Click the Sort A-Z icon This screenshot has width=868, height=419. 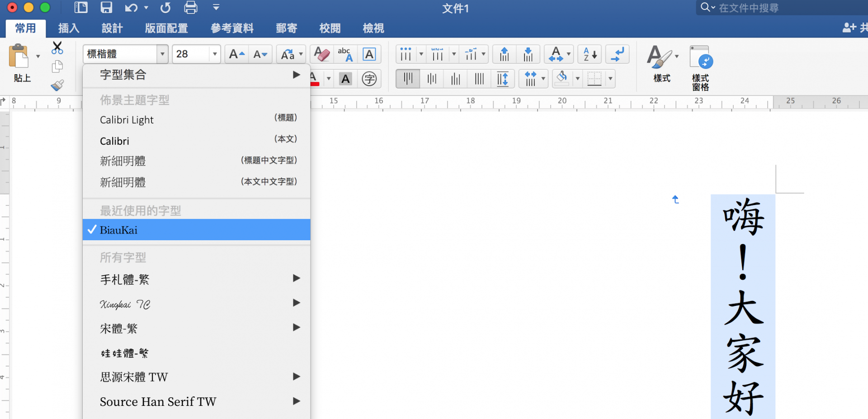click(x=590, y=54)
